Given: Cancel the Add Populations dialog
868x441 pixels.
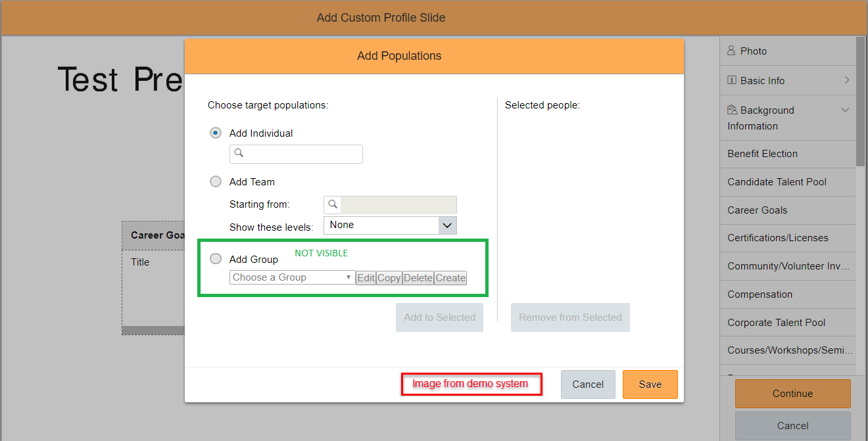Looking at the screenshot, I should [588, 384].
